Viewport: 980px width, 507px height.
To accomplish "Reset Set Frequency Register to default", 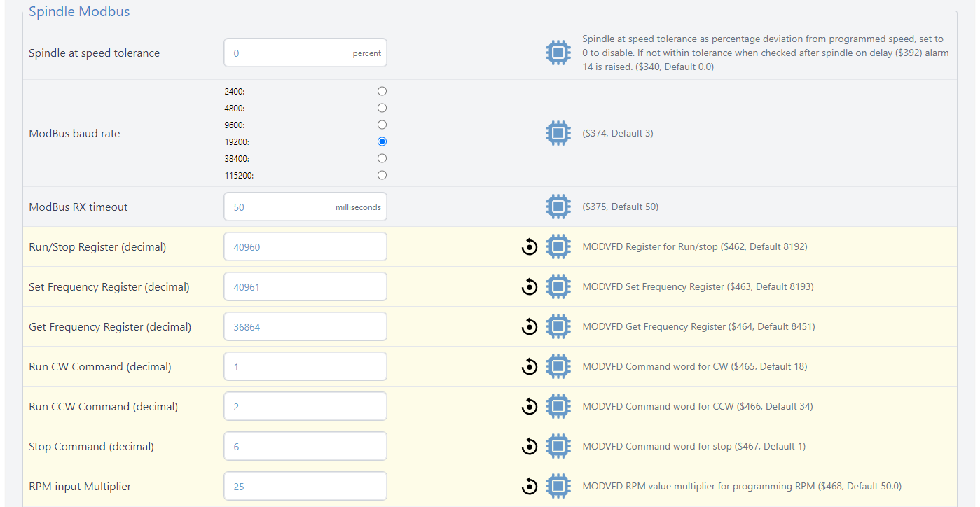I will tap(530, 286).
